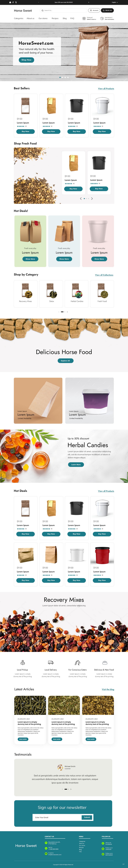Click the Shop Now hero button
The image size is (128, 868).
26,60
